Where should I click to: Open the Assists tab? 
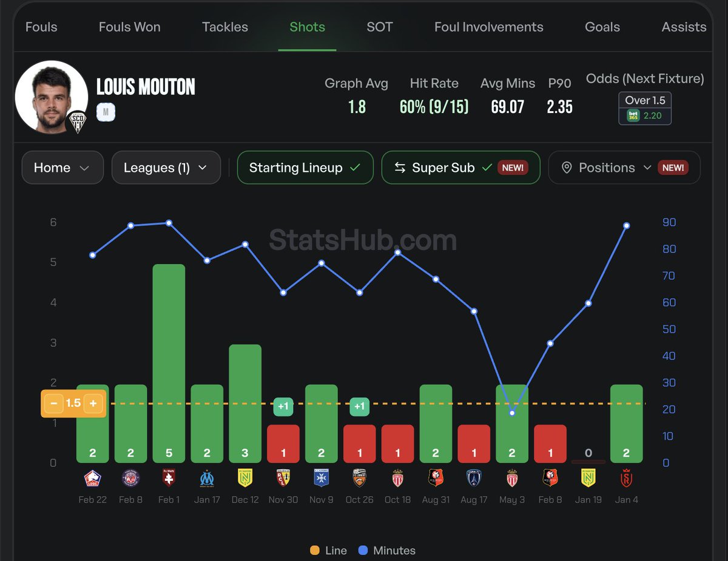point(684,27)
